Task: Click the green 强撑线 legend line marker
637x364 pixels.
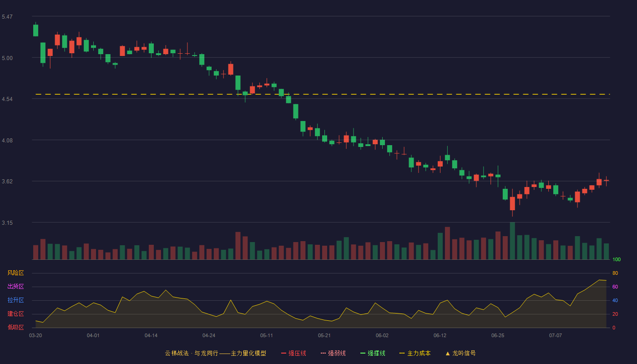Action: tap(363, 353)
